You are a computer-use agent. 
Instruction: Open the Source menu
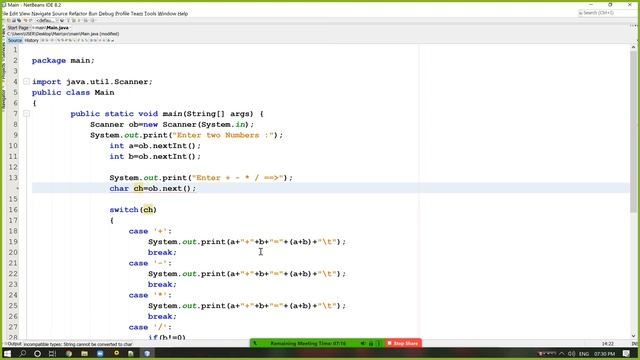tap(60, 14)
